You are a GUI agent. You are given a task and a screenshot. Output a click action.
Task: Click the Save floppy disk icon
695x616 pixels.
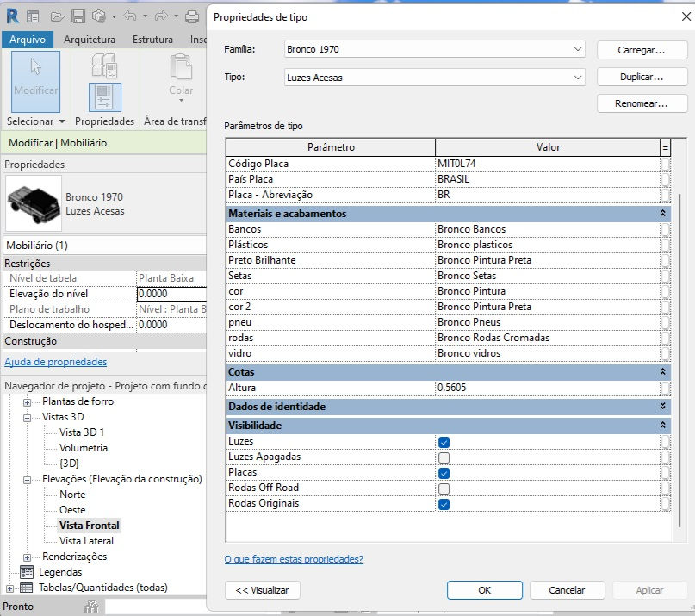pos(78,17)
